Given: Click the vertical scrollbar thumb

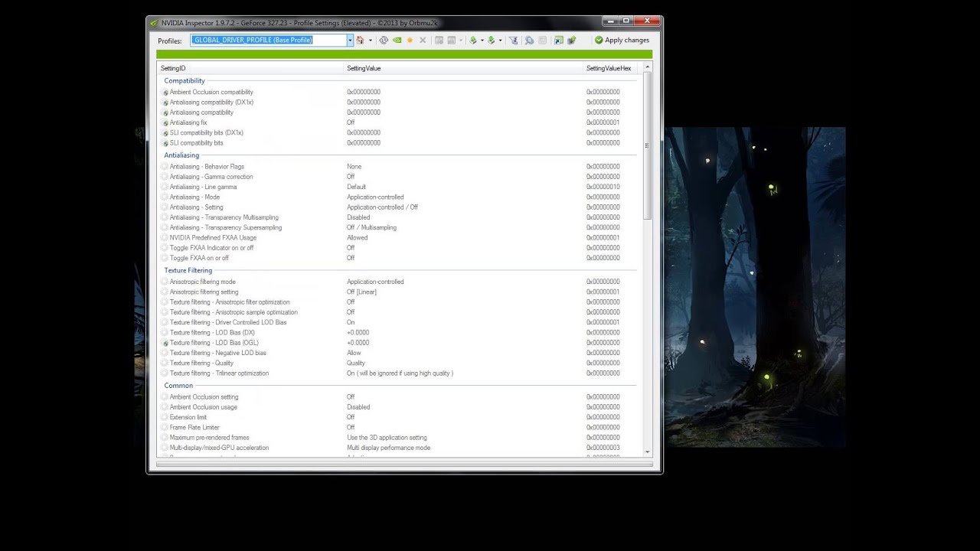Looking at the screenshot, I should click(x=647, y=145).
